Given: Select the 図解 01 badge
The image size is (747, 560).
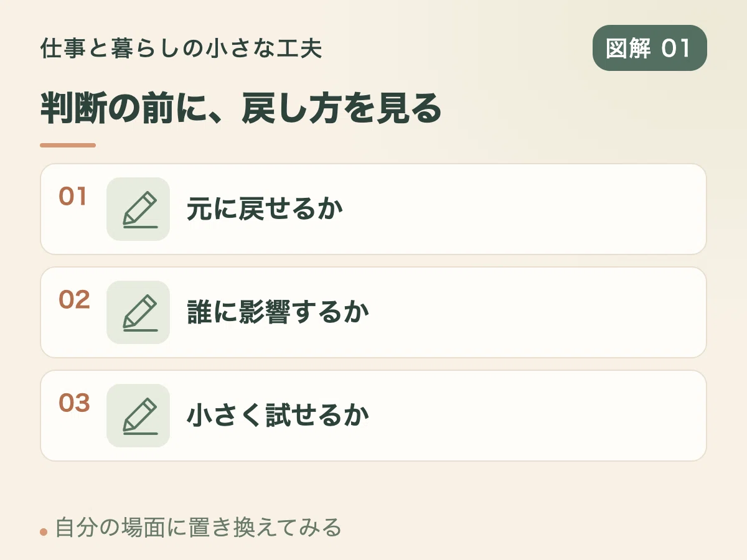Looking at the screenshot, I should click(649, 48).
